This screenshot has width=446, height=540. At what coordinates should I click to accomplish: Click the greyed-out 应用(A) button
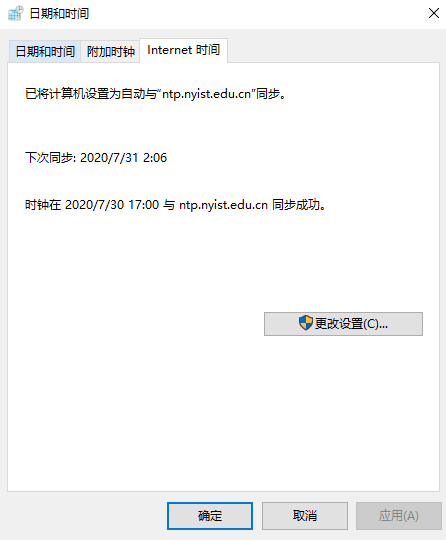tap(399, 516)
